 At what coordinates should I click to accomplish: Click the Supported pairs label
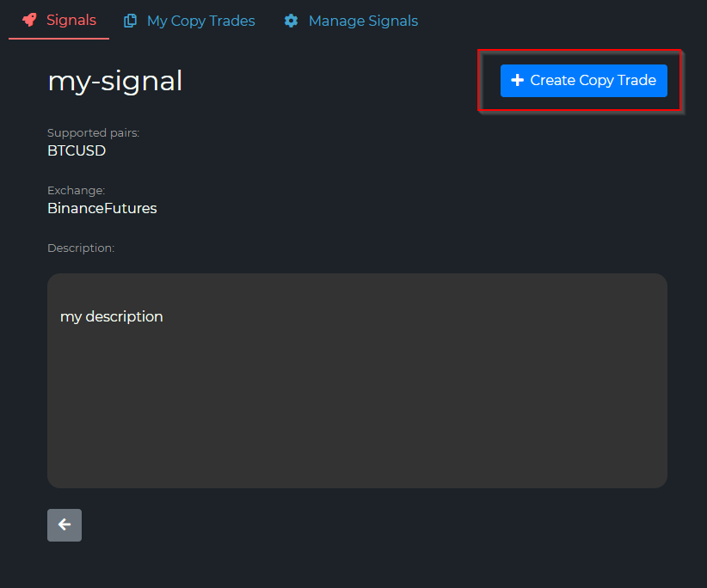93,133
